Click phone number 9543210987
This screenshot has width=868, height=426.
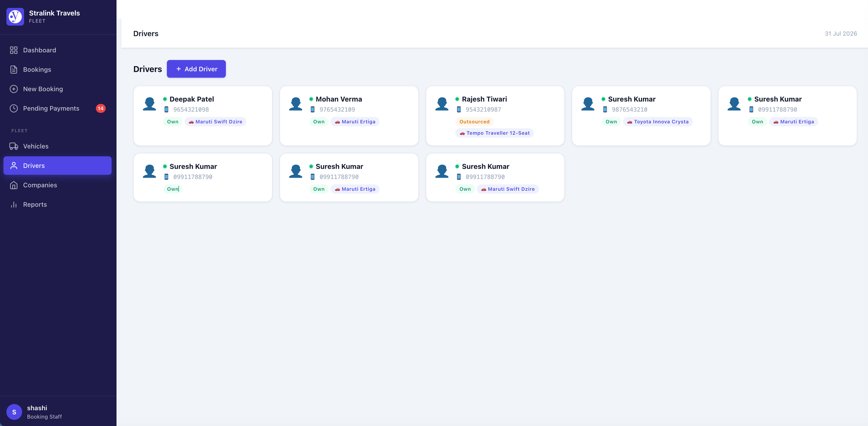[483, 110]
